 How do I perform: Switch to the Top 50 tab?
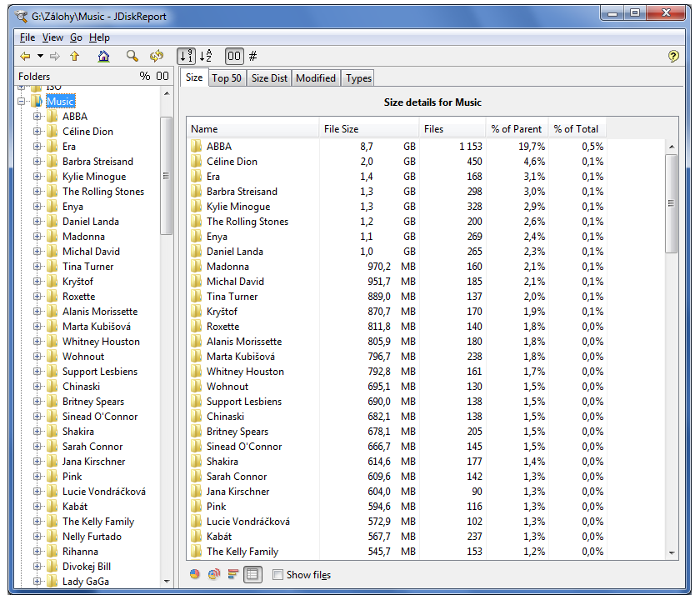[x=227, y=78]
